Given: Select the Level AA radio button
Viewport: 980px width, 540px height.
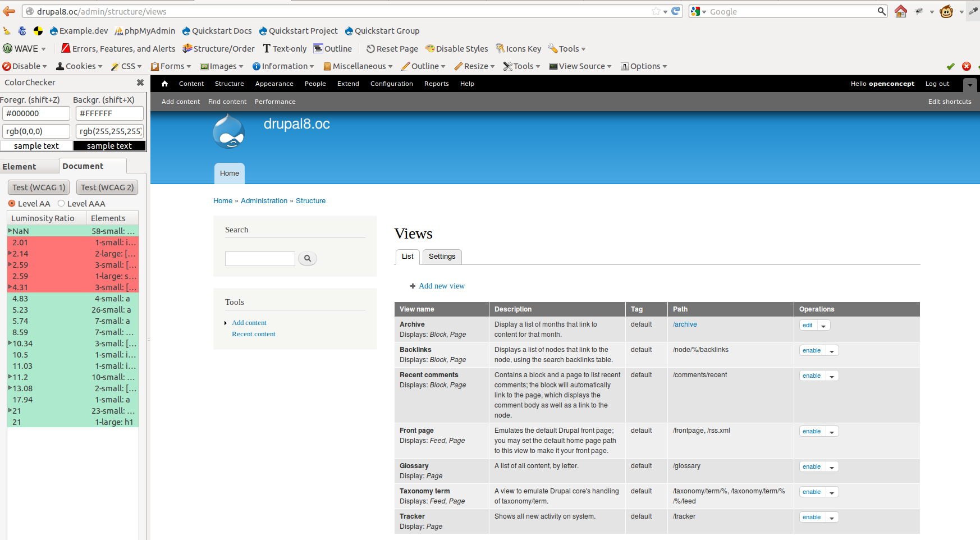Looking at the screenshot, I should coord(12,203).
